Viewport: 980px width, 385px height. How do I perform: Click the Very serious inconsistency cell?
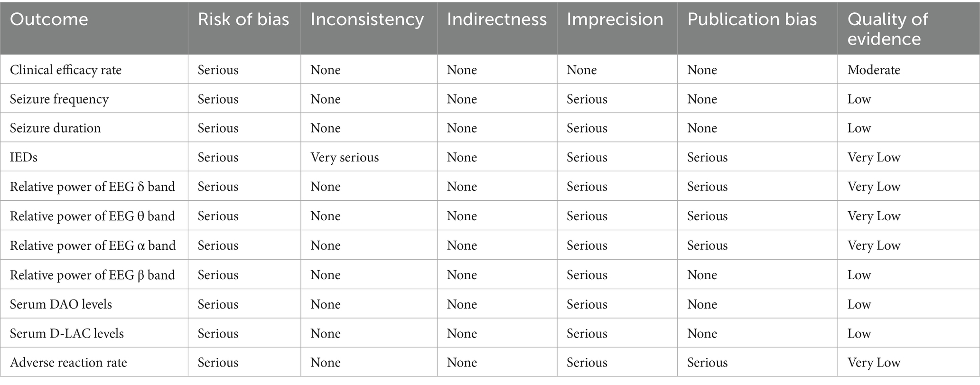click(x=345, y=158)
